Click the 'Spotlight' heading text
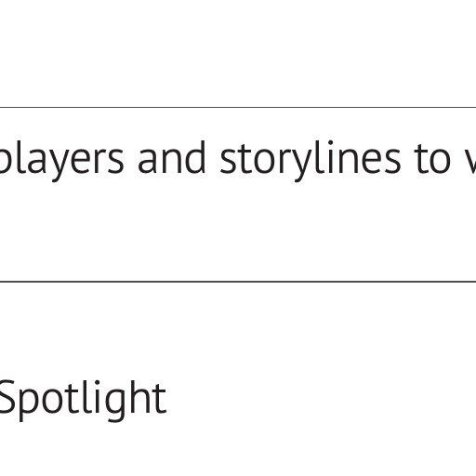Screen dimensions: 476x476 (83, 400)
